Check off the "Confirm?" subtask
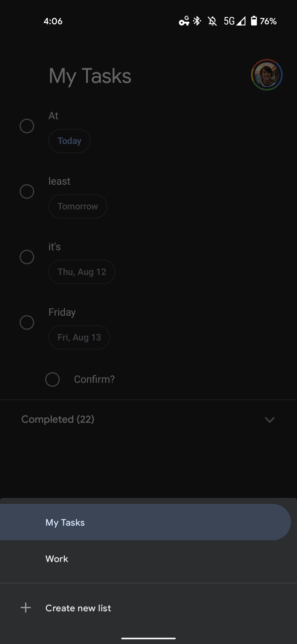The width and height of the screenshot is (297, 644). click(x=53, y=380)
